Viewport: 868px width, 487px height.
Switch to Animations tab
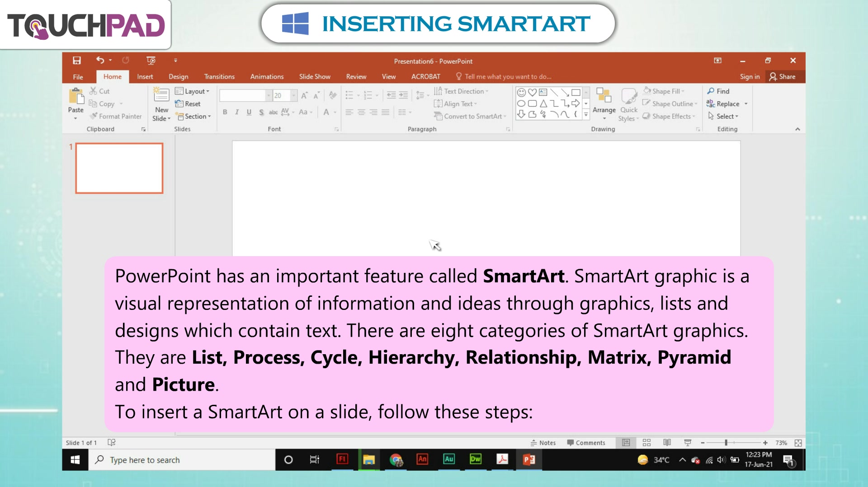coord(267,77)
